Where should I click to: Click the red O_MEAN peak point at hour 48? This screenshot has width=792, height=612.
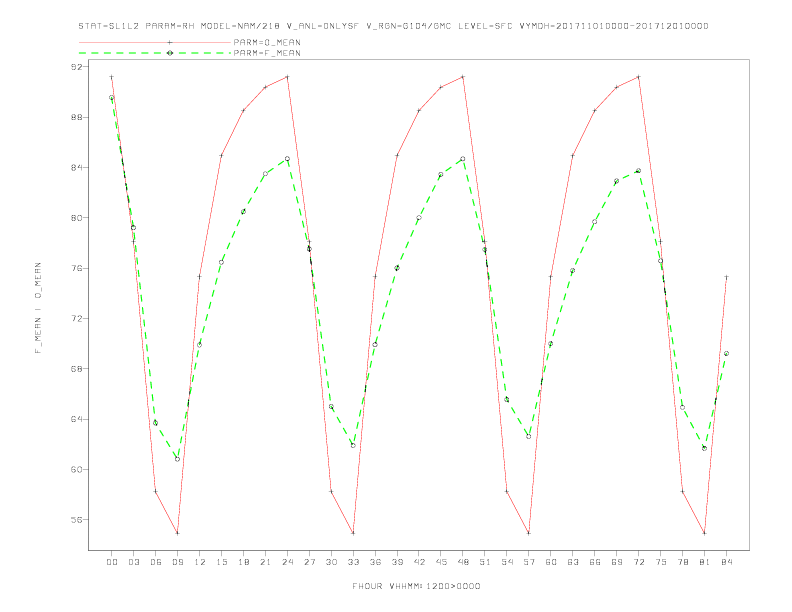click(463, 77)
